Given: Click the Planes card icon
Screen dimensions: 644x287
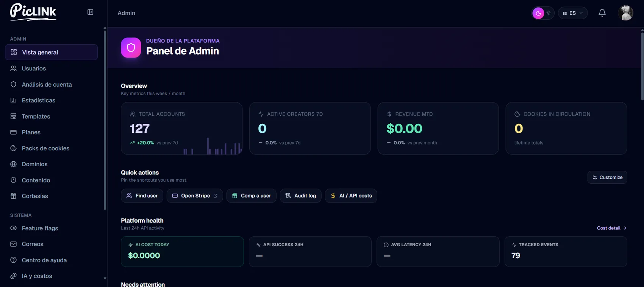Looking at the screenshot, I should click(14, 133).
